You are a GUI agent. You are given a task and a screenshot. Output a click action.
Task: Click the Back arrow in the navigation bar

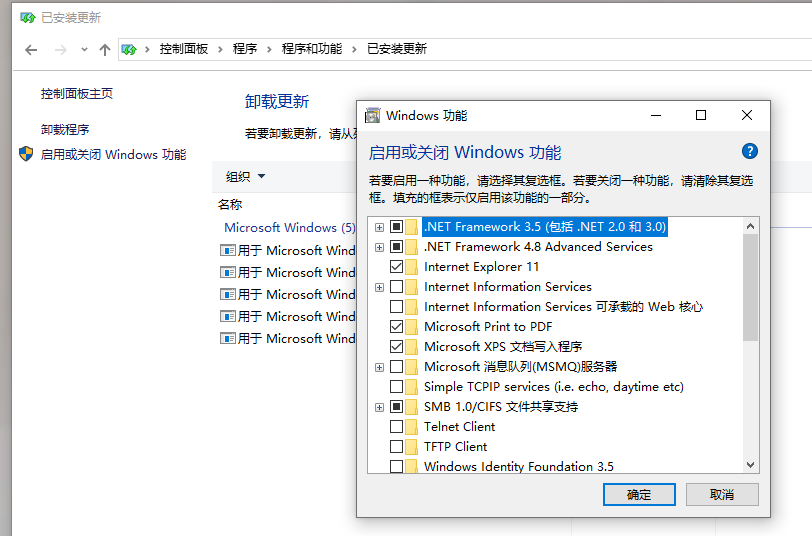(x=31, y=50)
